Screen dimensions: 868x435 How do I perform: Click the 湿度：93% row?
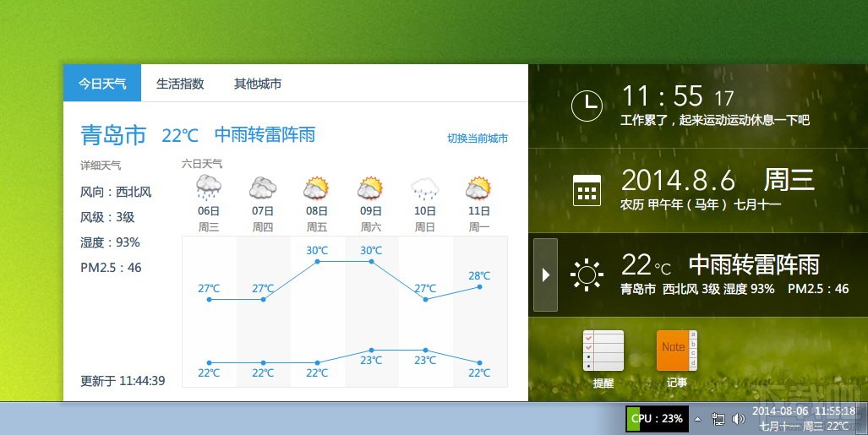[x=110, y=242]
